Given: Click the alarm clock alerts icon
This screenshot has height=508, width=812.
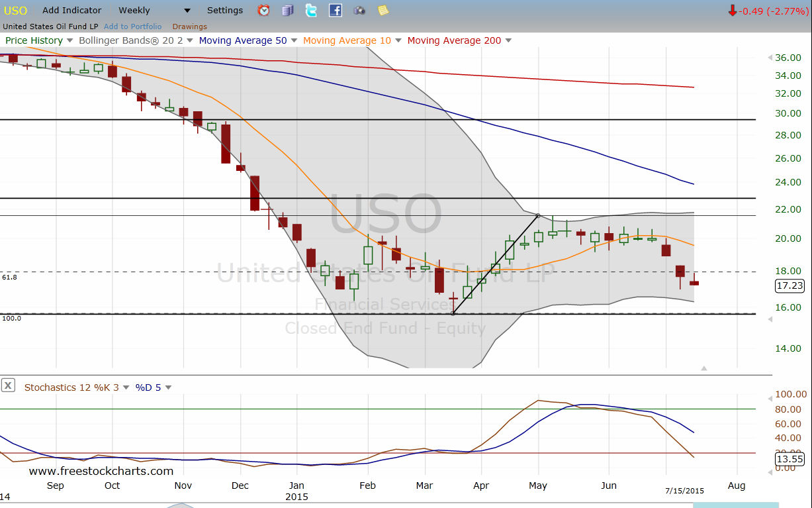Looking at the screenshot, I should pos(263,10).
